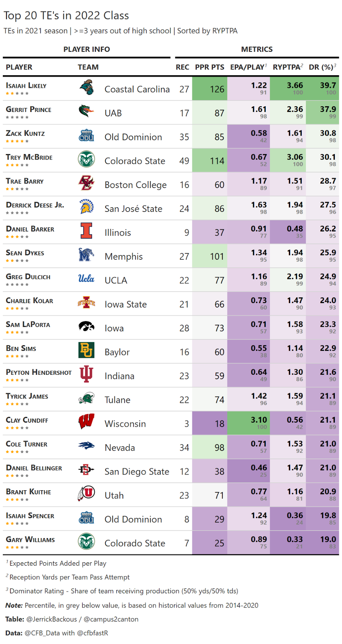Click the RYPTPA column header
342x644 pixels.
point(288,67)
